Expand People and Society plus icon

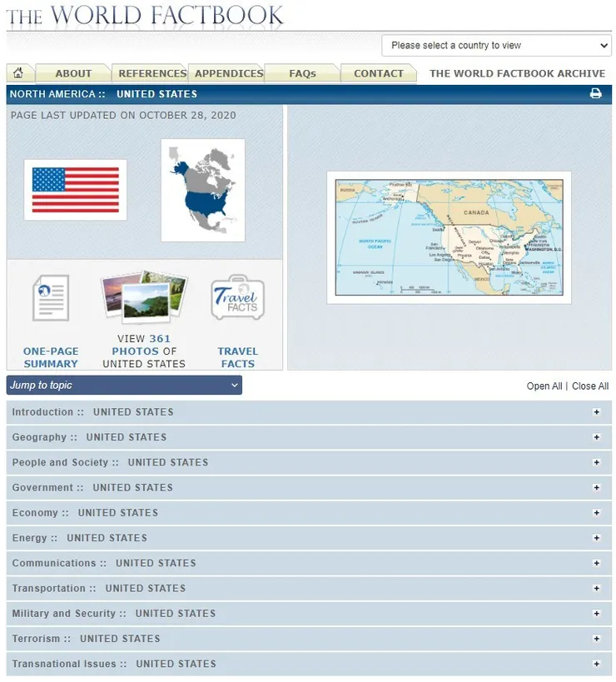pos(596,462)
